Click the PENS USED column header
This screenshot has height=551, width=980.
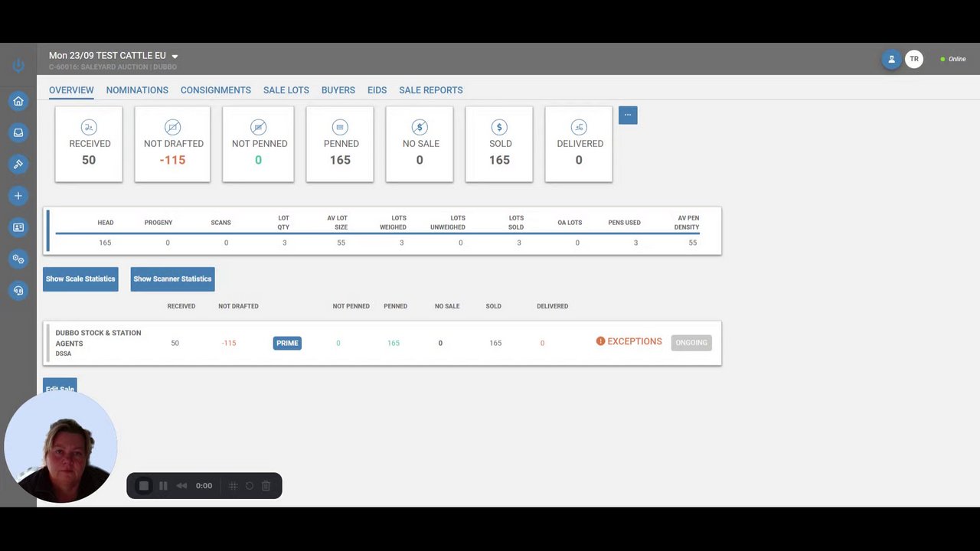(624, 223)
